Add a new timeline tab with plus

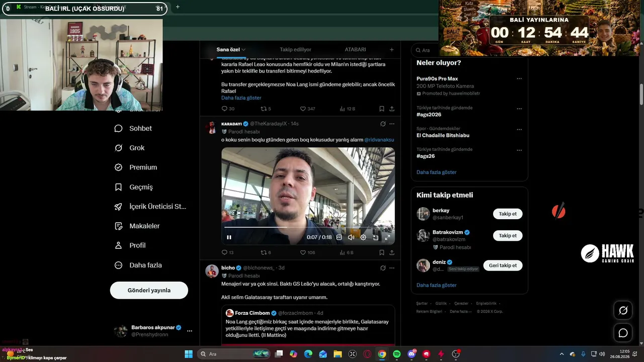click(x=391, y=50)
